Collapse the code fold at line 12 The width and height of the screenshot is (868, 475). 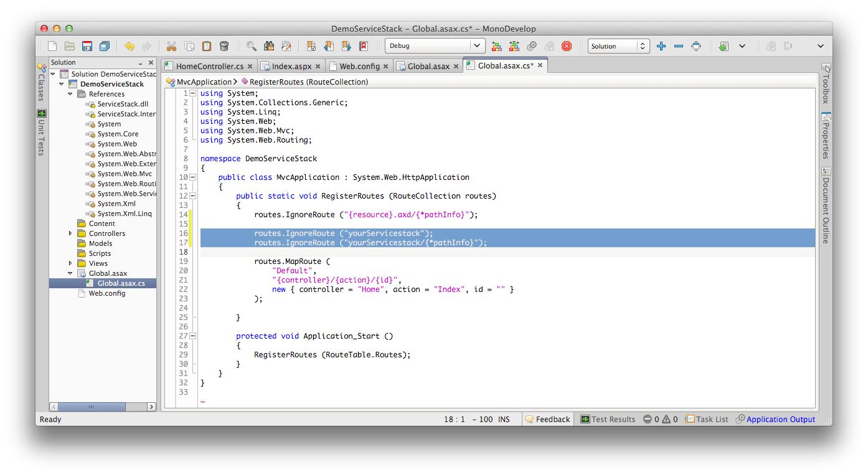pyautogui.click(x=193, y=195)
